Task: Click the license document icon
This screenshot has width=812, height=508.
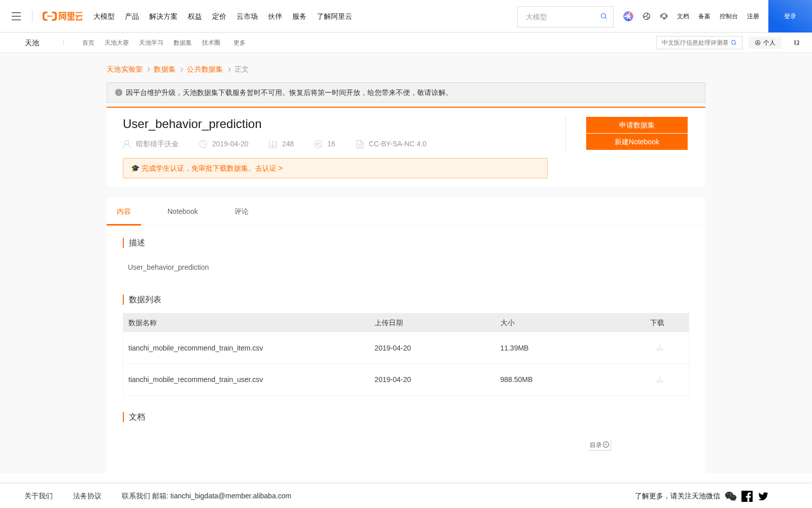Action: pyautogui.click(x=360, y=144)
